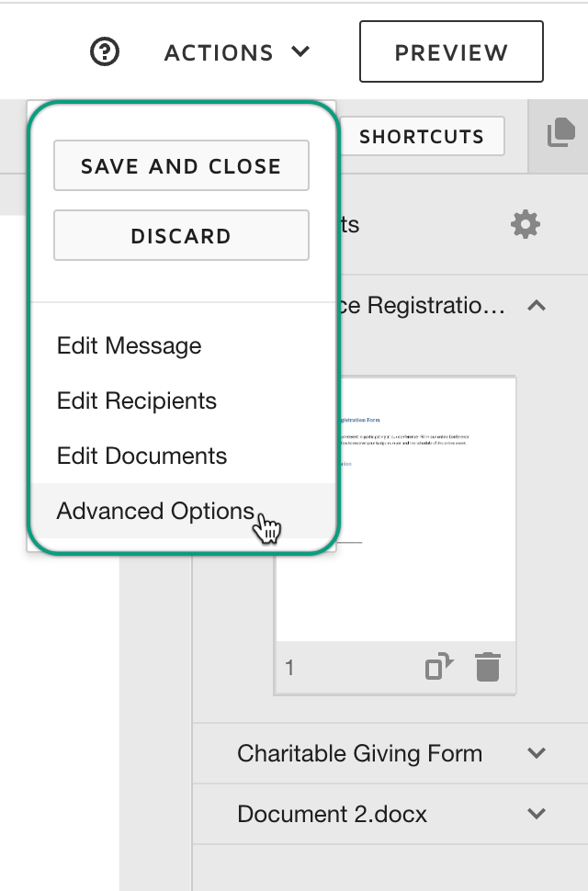Viewport: 588px width, 891px height.
Task: Choose Edit Documents in the open menu
Action: 141,456
